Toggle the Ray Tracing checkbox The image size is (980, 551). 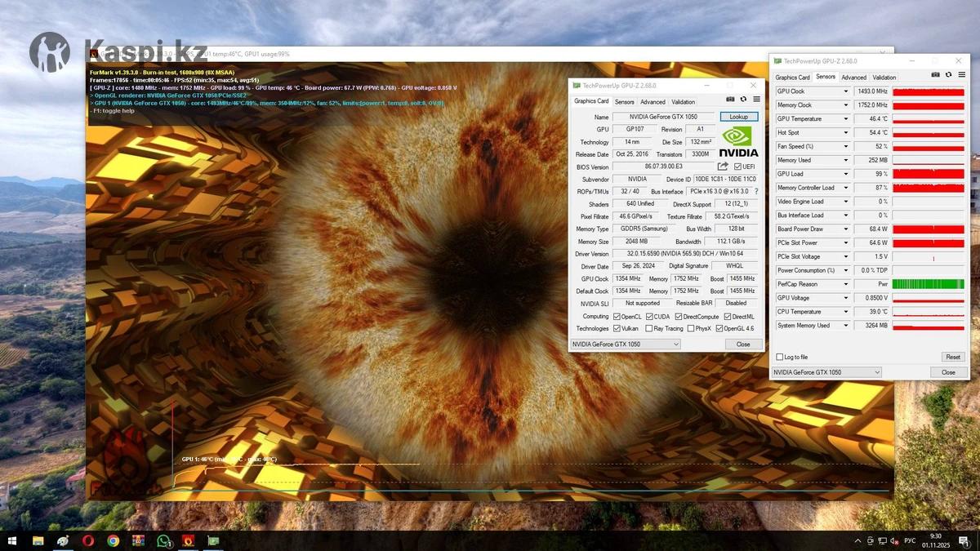pyautogui.click(x=648, y=328)
